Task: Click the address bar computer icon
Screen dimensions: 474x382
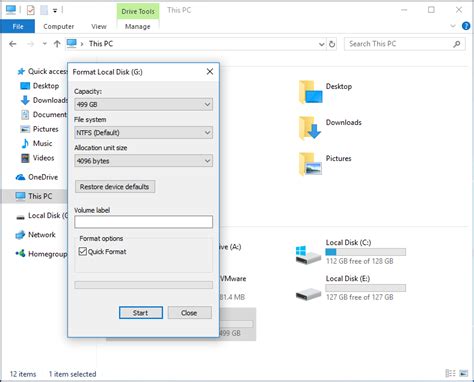Action: [x=72, y=43]
